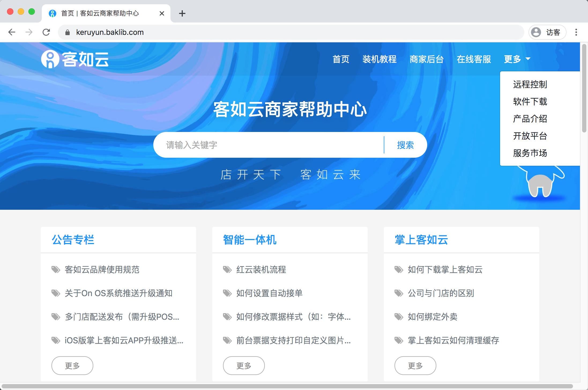The height and width of the screenshot is (390, 588).
Task: Click the 请输入关键字 search field
Action: [268, 145]
